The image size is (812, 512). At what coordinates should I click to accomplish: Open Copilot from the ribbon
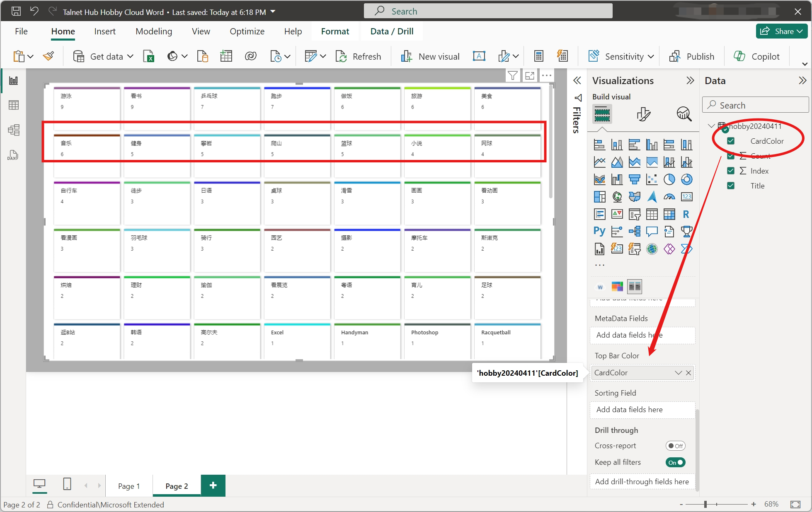[x=757, y=56]
